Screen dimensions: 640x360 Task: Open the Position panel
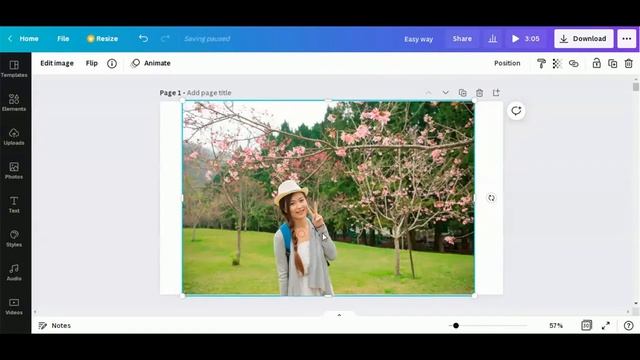coord(507,63)
